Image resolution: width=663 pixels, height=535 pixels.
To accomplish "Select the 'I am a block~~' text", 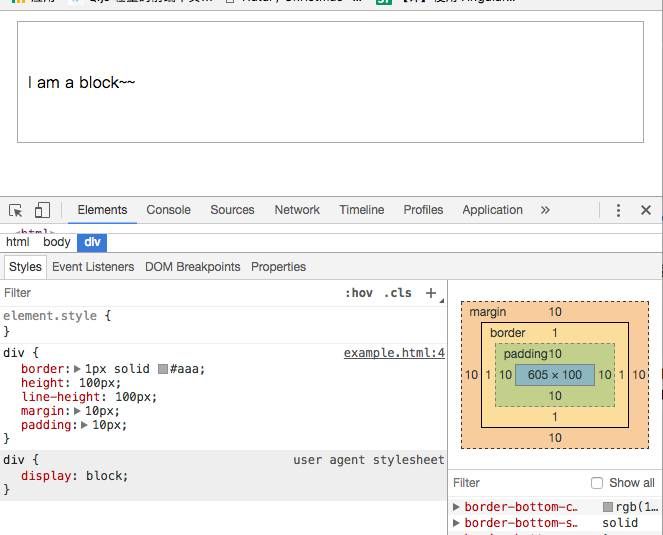I will [x=81, y=82].
